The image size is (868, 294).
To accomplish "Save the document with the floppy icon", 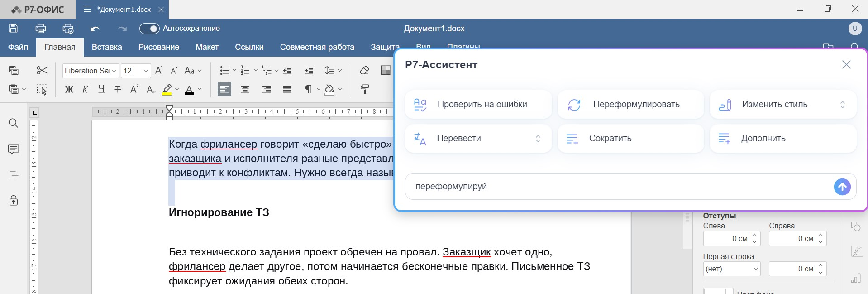I will (14, 29).
